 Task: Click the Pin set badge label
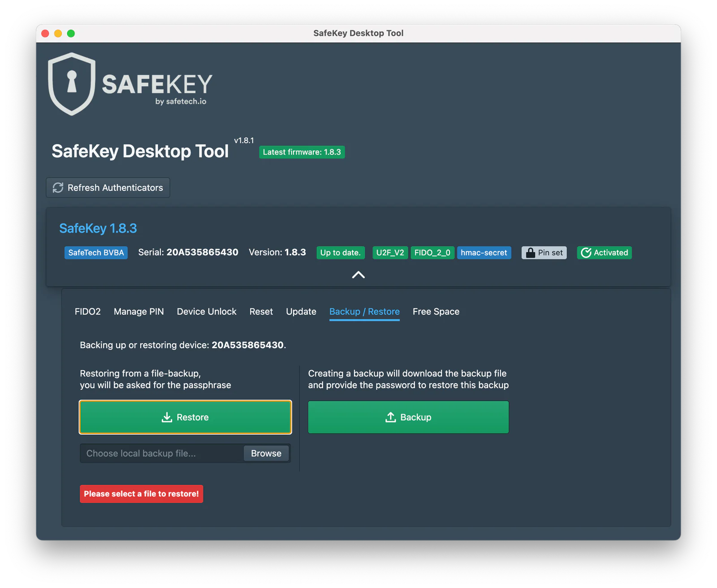(x=550, y=253)
